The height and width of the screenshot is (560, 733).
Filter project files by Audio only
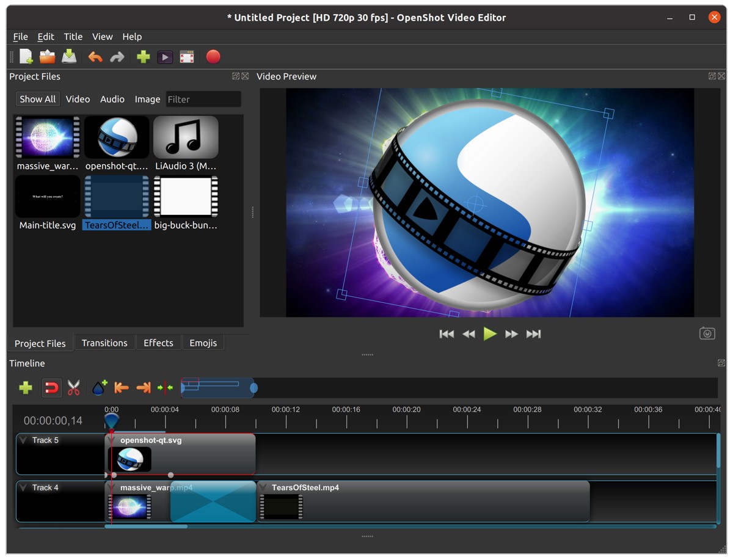coord(112,99)
